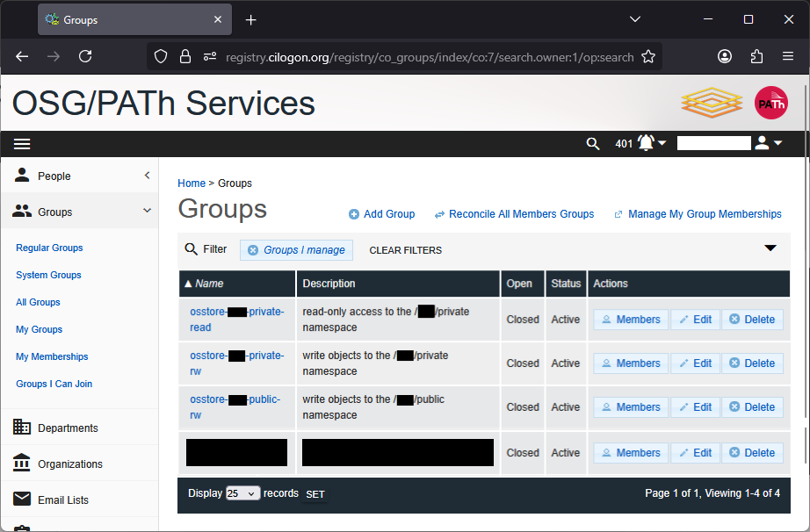This screenshot has width=810, height=532.
Task: Select the Groups sidebar icon
Action: click(22, 211)
